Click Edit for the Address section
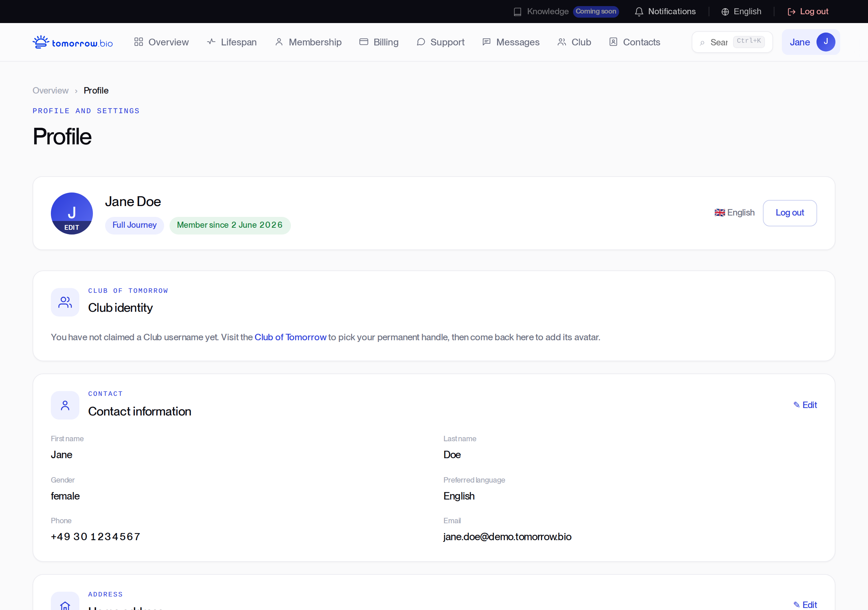Image resolution: width=868 pixels, height=610 pixels. pos(805,605)
